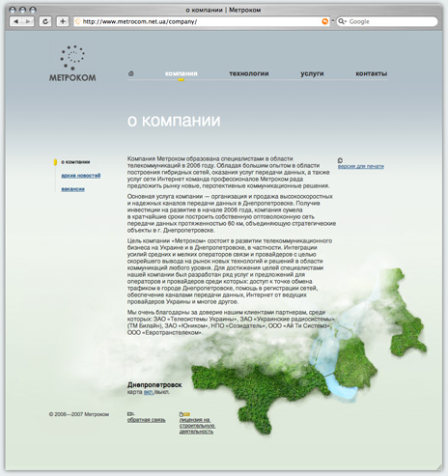Add a bookmark with the plus button
Screen dimensions: 448x476
pyautogui.click(x=63, y=21)
